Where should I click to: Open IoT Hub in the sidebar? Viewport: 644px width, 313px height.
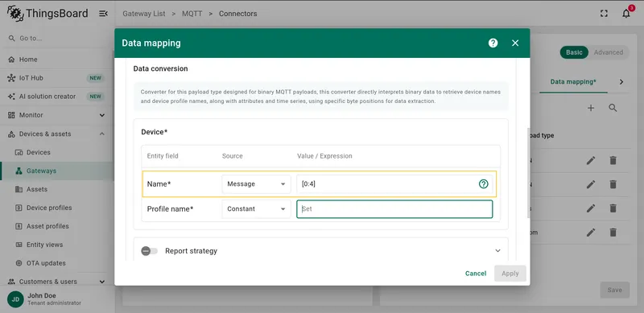click(56, 77)
